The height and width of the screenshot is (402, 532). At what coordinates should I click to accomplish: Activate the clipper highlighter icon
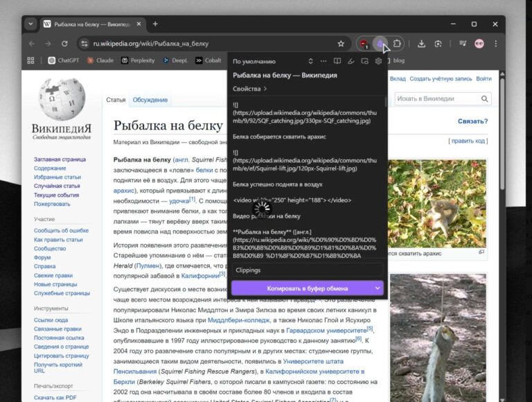click(x=351, y=61)
